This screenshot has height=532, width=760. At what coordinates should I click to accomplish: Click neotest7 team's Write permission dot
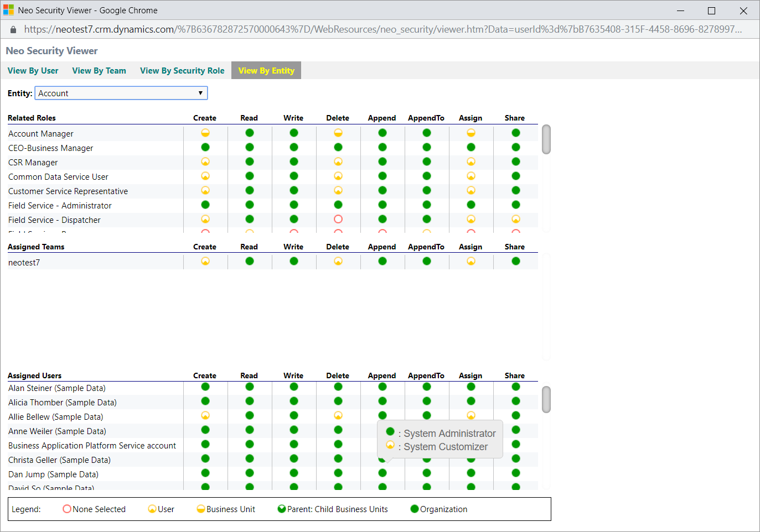point(294,261)
